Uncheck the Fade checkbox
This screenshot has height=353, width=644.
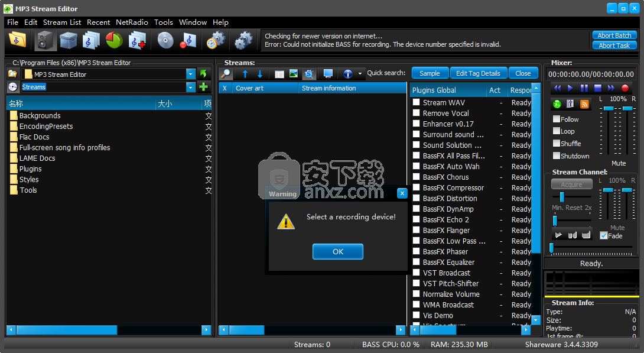pos(604,235)
